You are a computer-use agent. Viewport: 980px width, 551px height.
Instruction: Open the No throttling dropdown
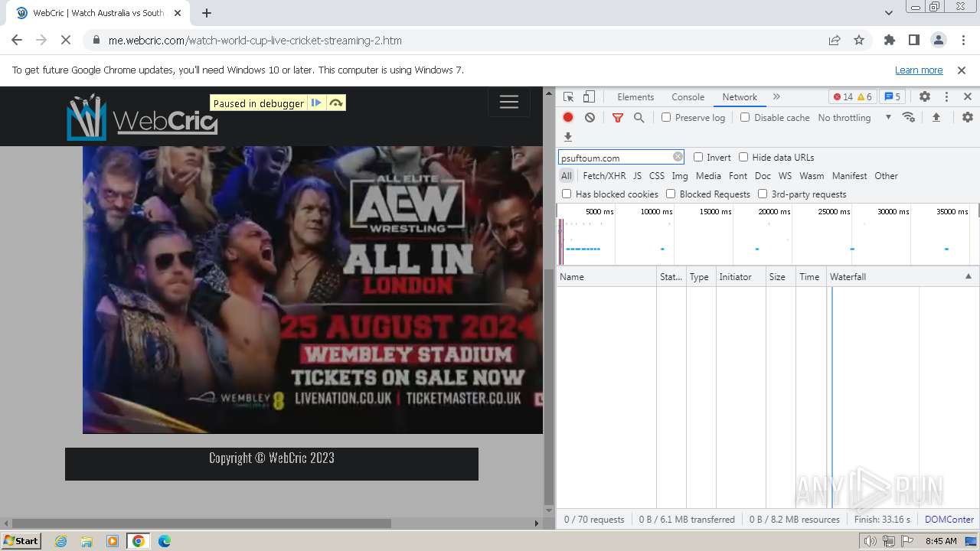pos(854,117)
